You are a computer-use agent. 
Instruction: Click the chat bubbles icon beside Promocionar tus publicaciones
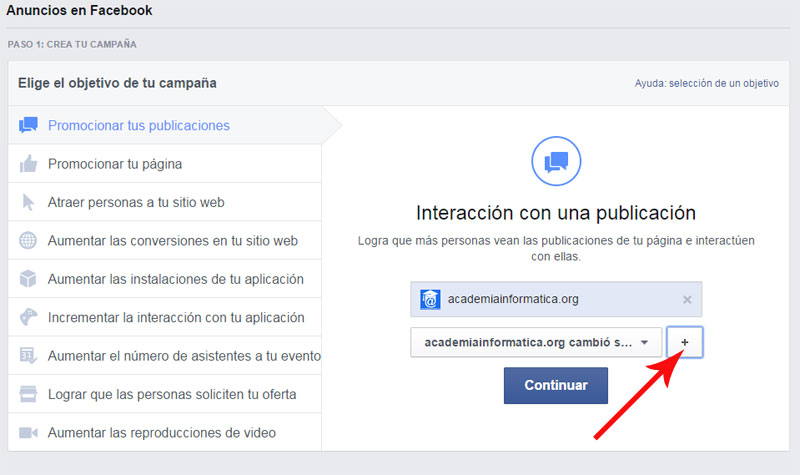coord(28,125)
